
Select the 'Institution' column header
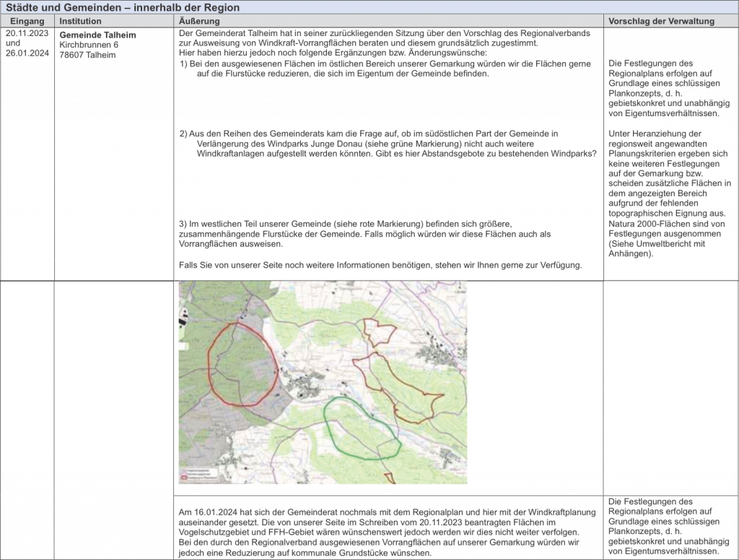tap(80, 21)
